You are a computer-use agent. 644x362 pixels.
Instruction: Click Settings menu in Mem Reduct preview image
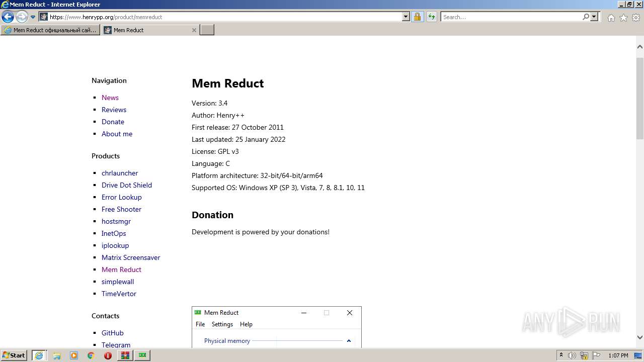pos(222,324)
